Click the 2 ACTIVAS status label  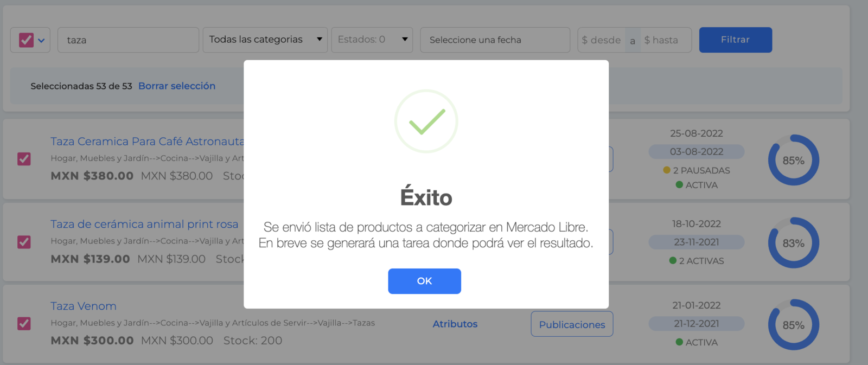[x=697, y=261]
